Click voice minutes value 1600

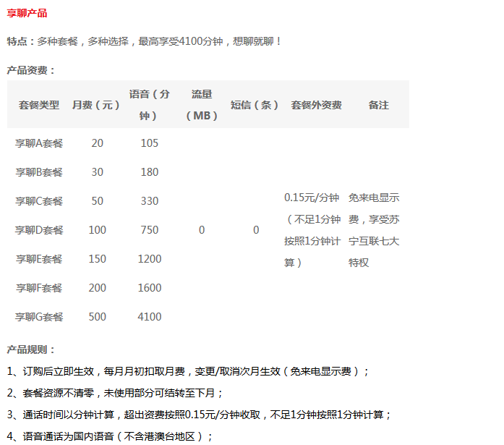(150, 288)
